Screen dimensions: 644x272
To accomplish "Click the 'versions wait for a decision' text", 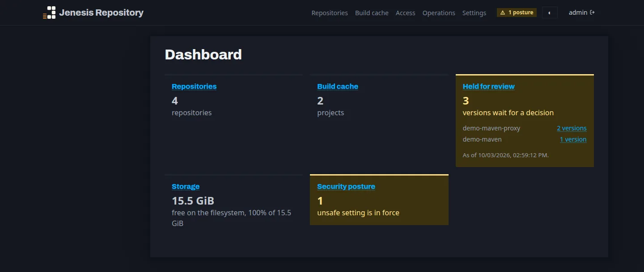I will pos(508,113).
